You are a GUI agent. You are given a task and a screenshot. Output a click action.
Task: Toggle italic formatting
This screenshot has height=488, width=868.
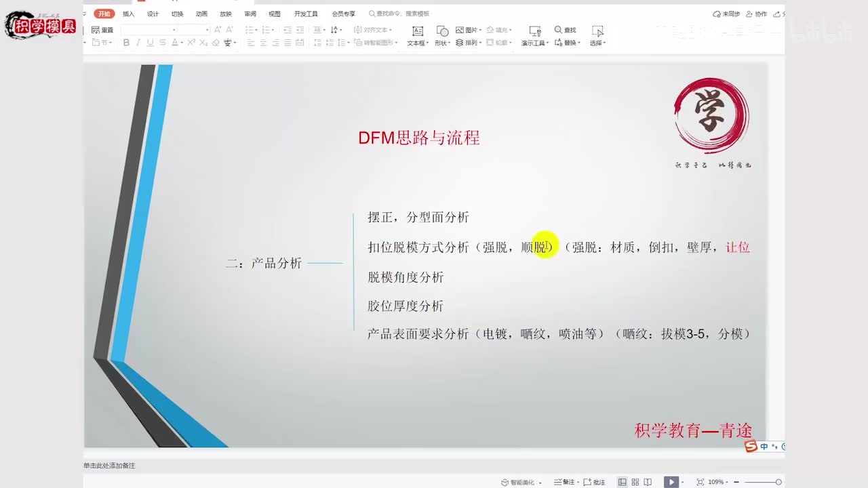click(138, 43)
